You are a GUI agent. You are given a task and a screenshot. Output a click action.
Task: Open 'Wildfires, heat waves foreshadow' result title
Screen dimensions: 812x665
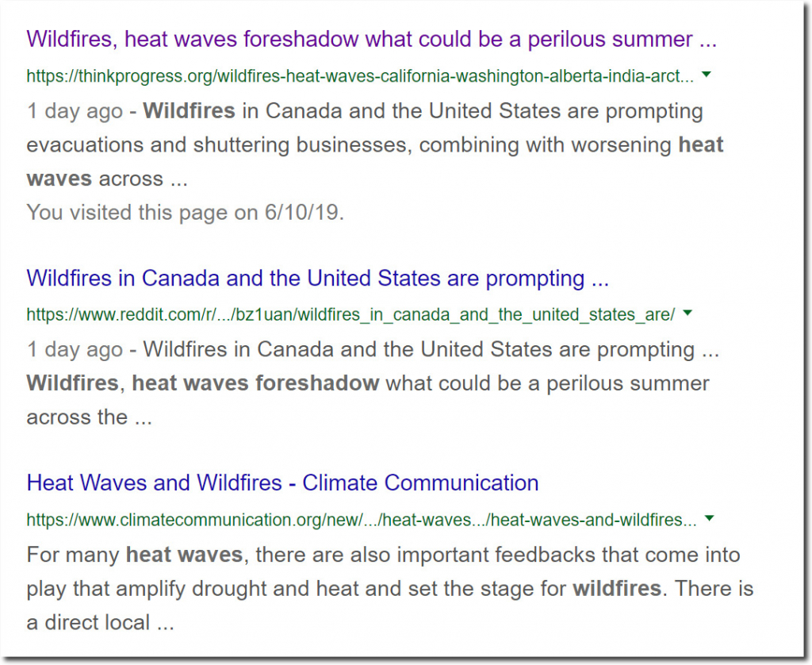click(371, 40)
